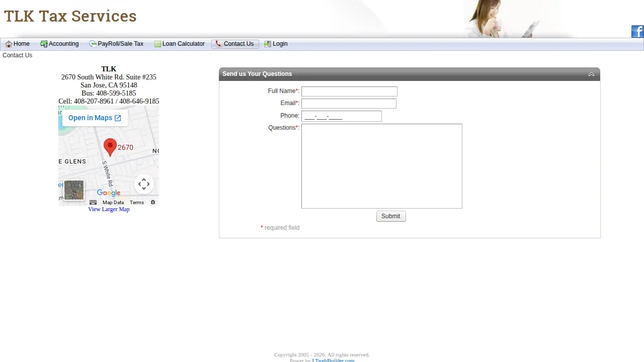644x362 pixels.
Task: Open the Login menu item
Action: point(276,44)
